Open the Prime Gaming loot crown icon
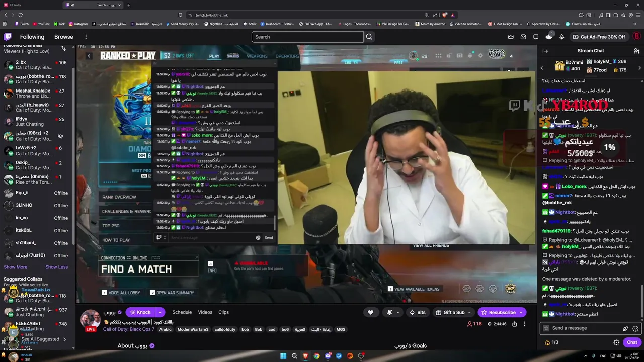This screenshot has height=362, width=644. (511, 37)
